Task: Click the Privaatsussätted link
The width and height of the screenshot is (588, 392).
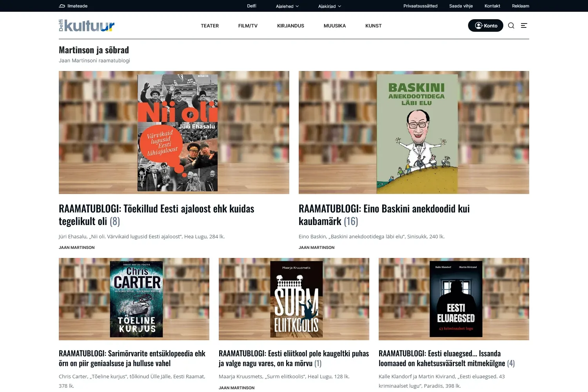Action: [x=420, y=6]
